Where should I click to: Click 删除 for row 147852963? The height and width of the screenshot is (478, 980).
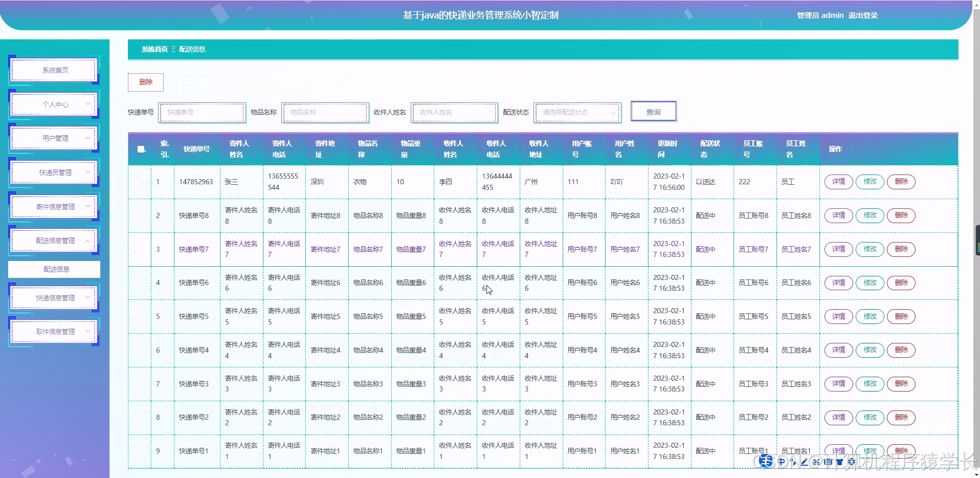click(901, 182)
